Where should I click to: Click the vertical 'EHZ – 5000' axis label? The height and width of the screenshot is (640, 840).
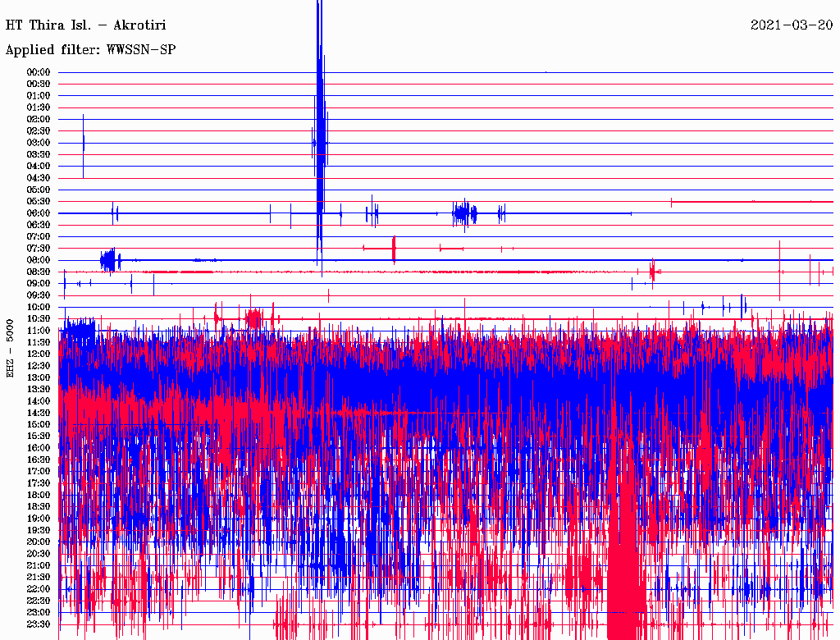pos(10,349)
